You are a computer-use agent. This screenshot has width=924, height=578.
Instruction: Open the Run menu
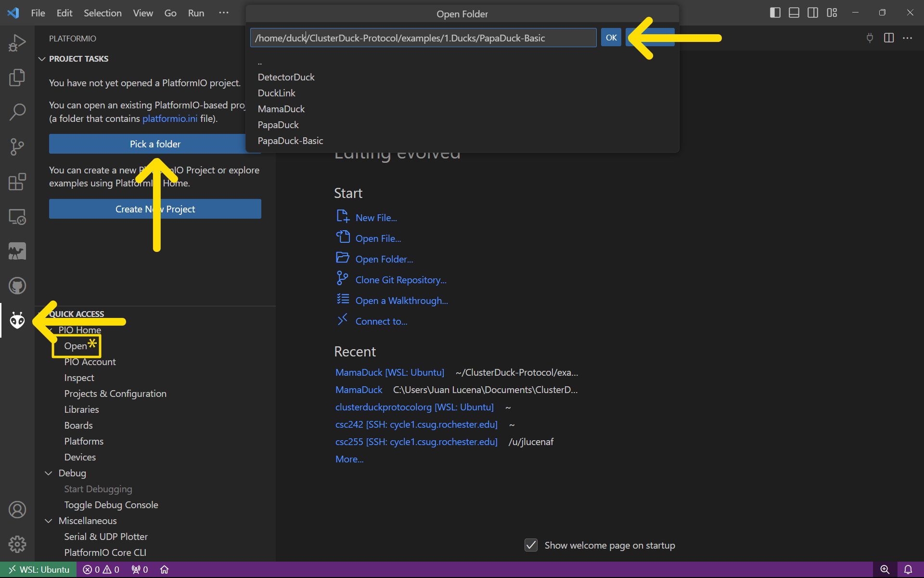(196, 13)
